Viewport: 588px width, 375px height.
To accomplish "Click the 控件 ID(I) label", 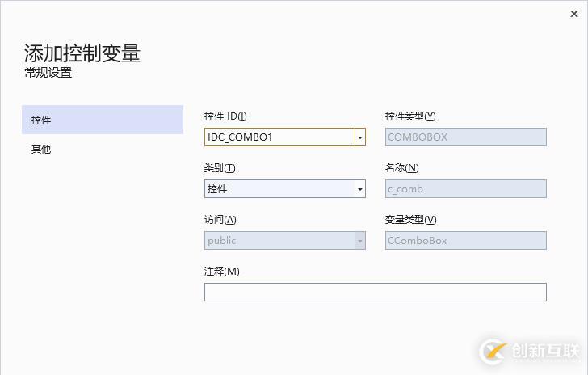I will (x=225, y=116).
